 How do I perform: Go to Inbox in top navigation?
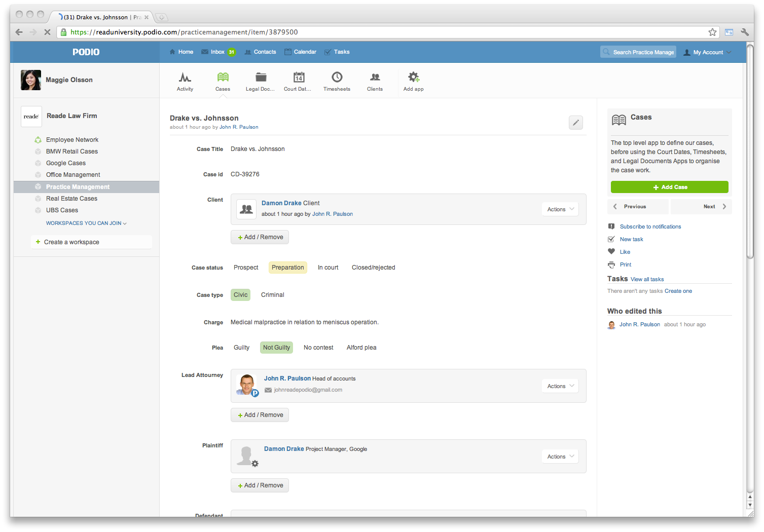(x=218, y=52)
